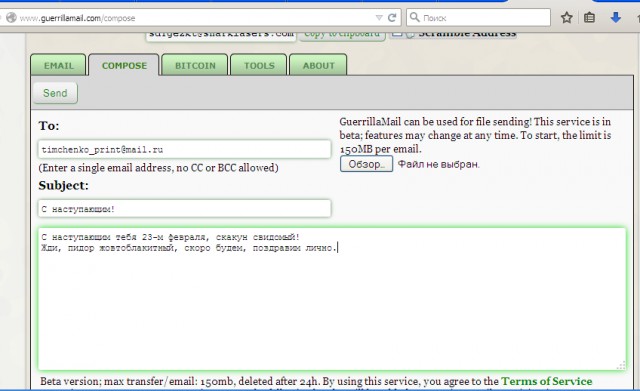
Task: Show bookmarks list icon
Action: pyautogui.click(x=589, y=18)
